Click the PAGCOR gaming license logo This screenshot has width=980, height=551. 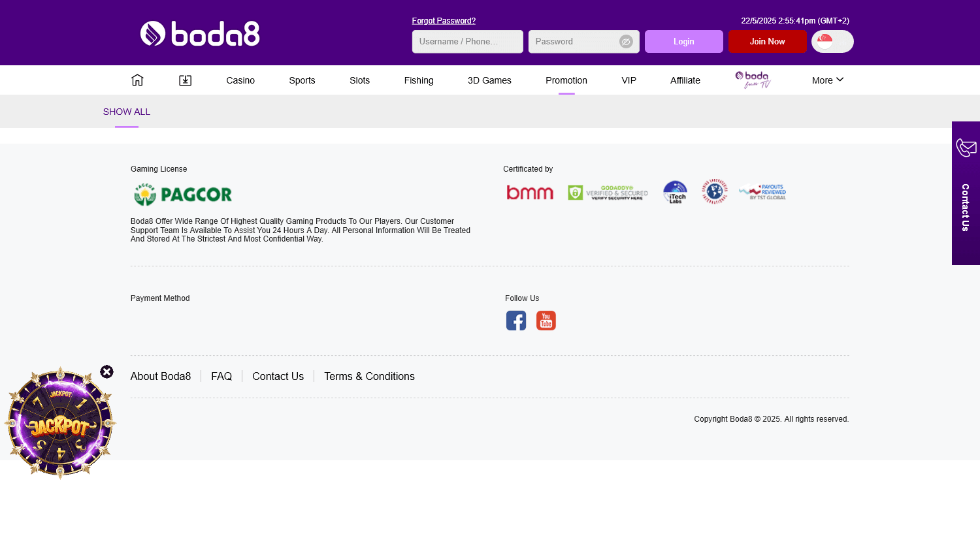[x=183, y=195]
